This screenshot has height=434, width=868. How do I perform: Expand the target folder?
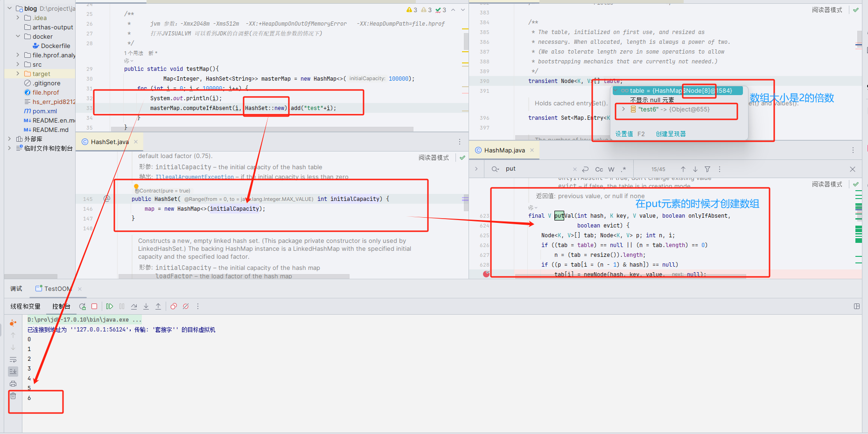pyautogui.click(x=18, y=74)
